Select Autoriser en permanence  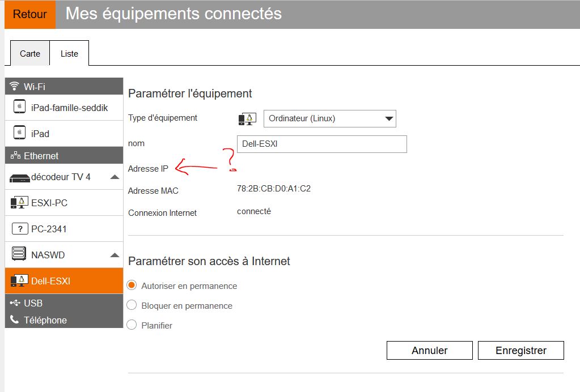pyautogui.click(x=132, y=286)
